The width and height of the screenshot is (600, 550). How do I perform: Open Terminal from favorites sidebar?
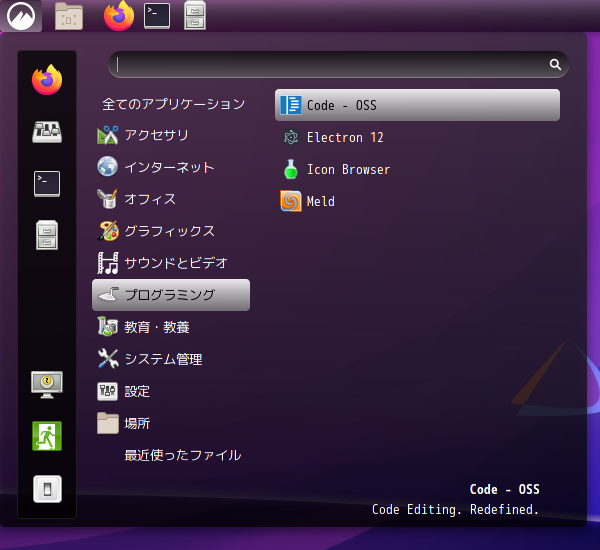[x=47, y=184]
